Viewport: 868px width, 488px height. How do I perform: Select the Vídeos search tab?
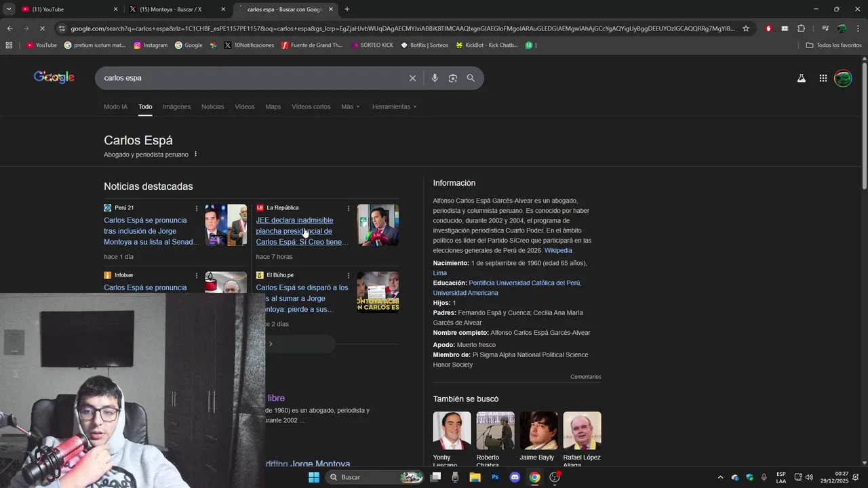click(x=245, y=107)
